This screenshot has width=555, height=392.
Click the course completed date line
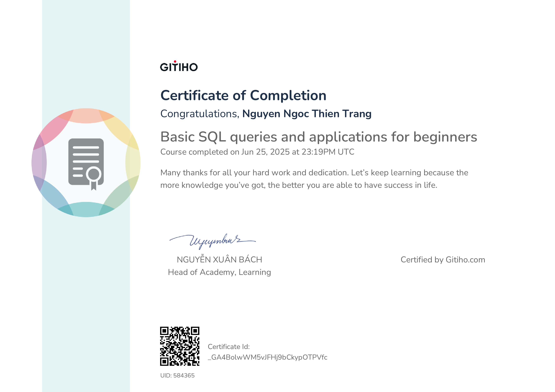(x=257, y=152)
